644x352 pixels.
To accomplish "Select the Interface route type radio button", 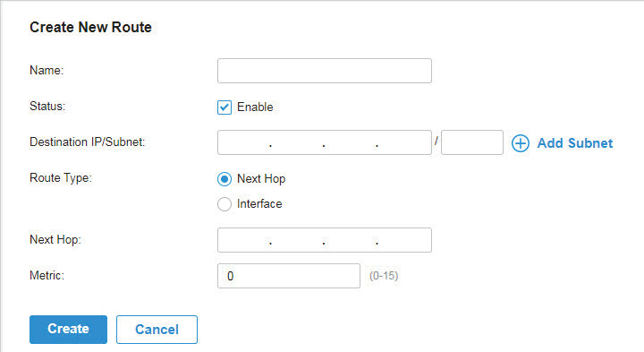I will [x=225, y=204].
